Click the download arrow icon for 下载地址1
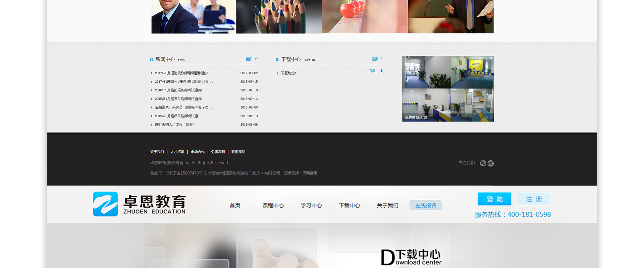 pyautogui.click(x=381, y=71)
